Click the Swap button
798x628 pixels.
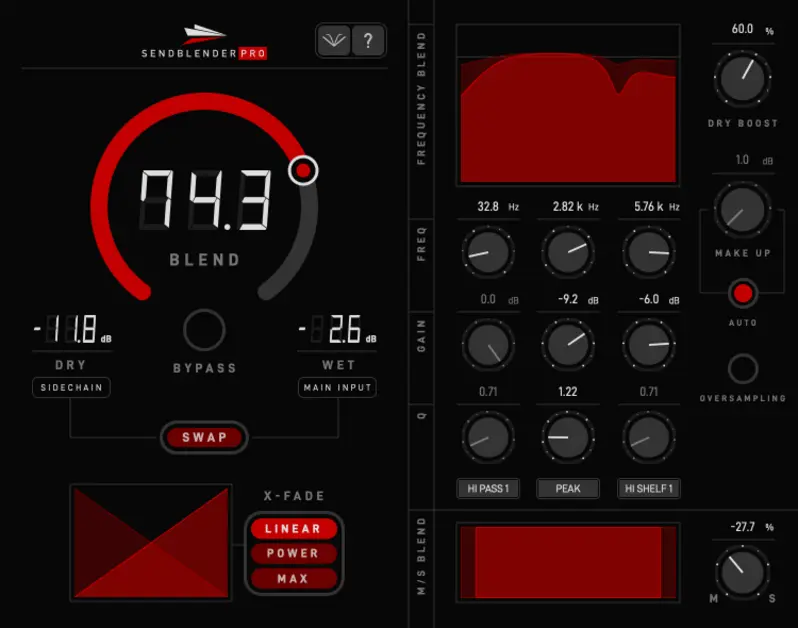204,437
